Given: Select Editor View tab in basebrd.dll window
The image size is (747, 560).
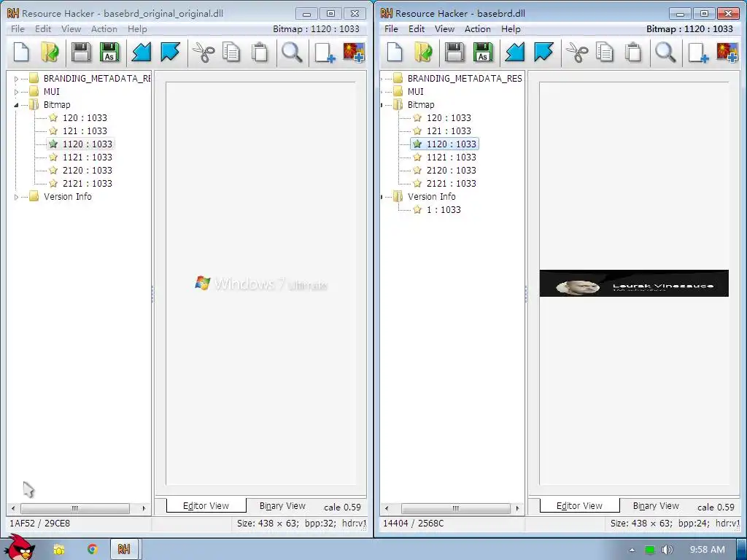Looking at the screenshot, I should click(x=580, y=506).
